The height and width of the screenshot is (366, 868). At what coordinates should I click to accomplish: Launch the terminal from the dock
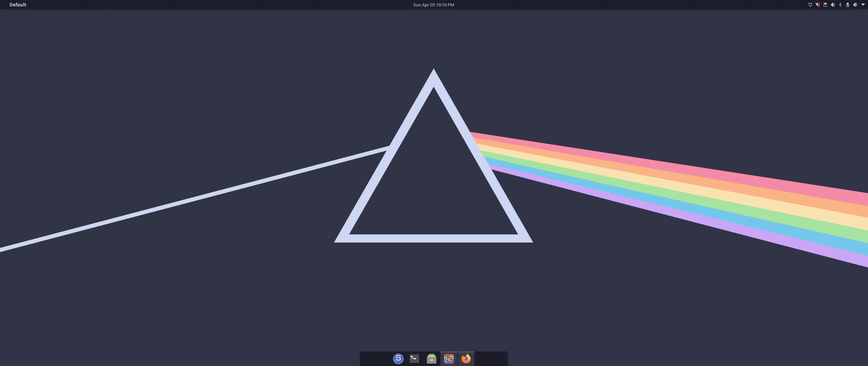414,359
